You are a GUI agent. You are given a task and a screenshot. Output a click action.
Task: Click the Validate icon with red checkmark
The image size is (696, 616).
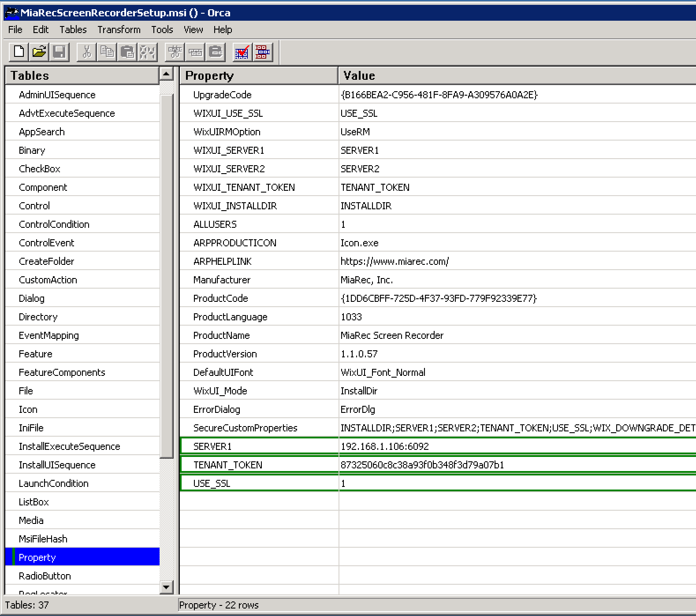pyautogui.click(x=242, y=52)
